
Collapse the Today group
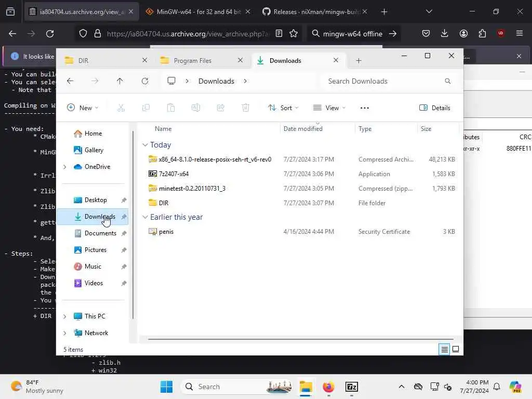145,145
